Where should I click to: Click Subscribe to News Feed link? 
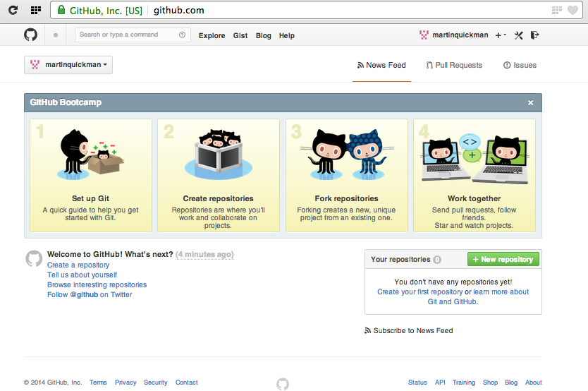click(413, 330)
